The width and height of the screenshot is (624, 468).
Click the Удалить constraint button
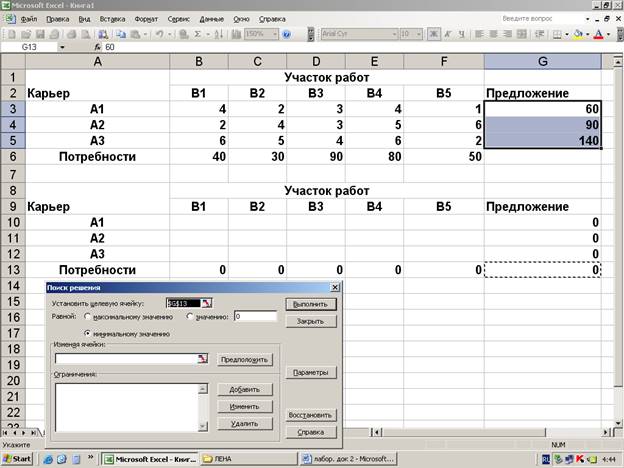tap(245, 424)
